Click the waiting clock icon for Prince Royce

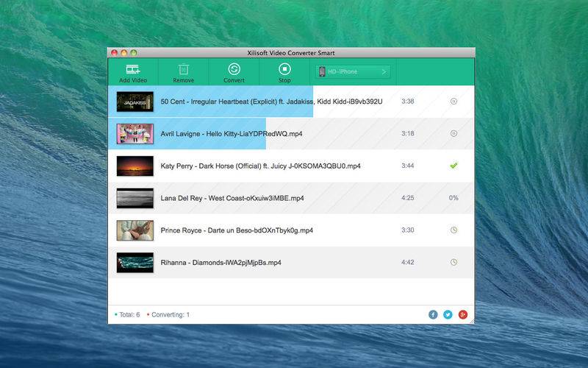[x=453, y=230]
